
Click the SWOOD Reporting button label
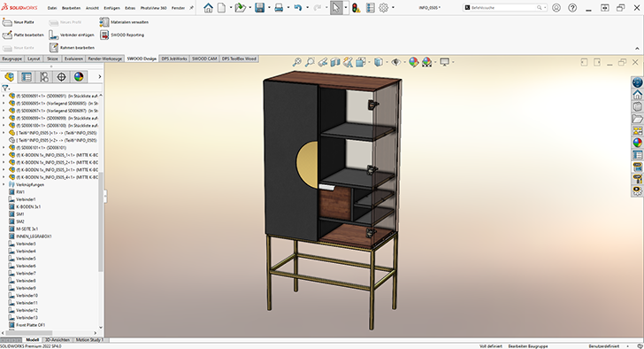tap(127, 35)
